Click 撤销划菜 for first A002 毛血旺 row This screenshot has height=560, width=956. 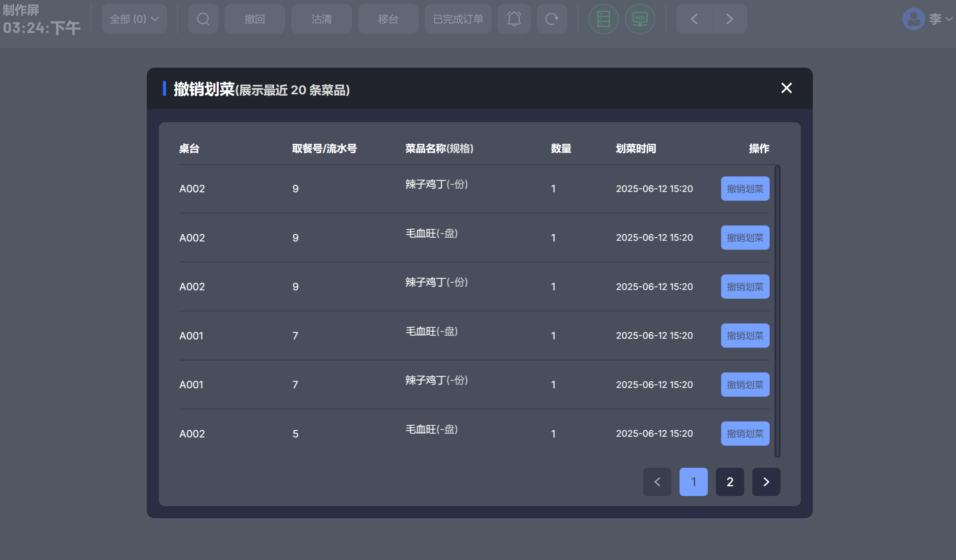tap(745, 238)
